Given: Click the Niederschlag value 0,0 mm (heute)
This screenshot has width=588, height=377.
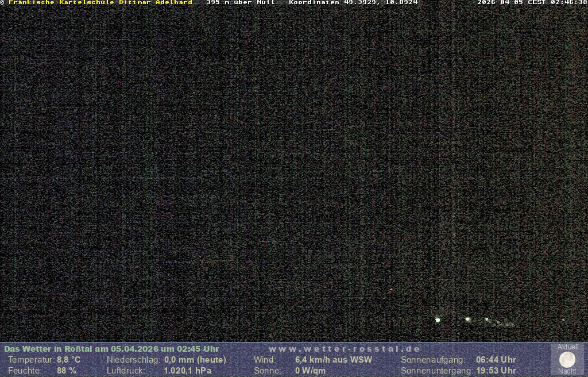Looking at the screenshot, I should (195, 360).
